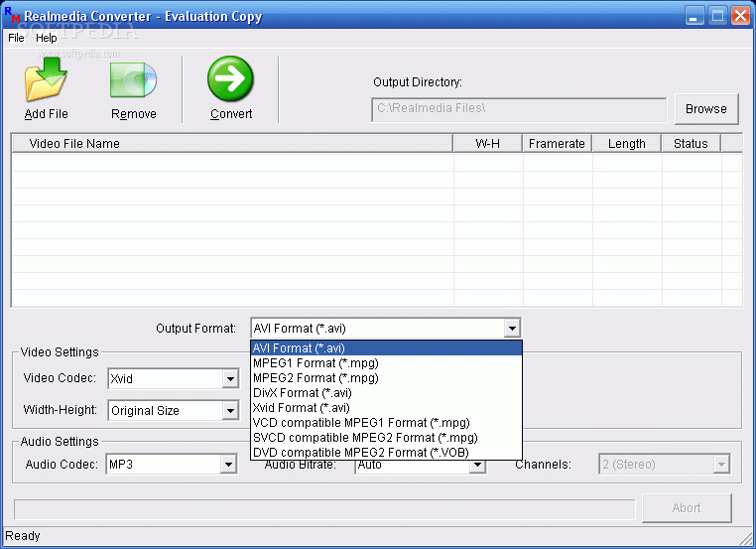Open the Audio Bitrate Auto dropdown

point(477,466)
